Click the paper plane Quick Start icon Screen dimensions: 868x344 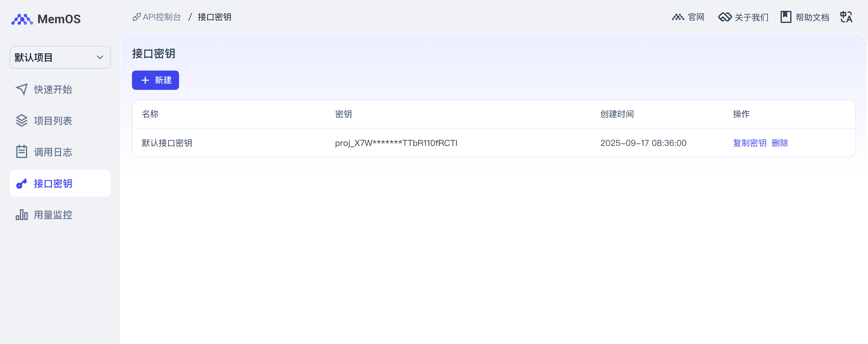[22, 89]
